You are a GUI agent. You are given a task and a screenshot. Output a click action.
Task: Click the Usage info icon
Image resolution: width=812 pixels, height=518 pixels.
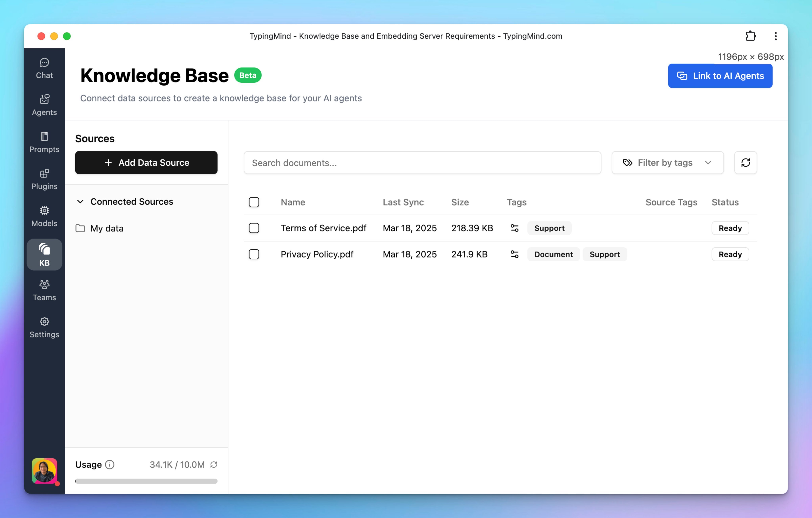[110, 464]
